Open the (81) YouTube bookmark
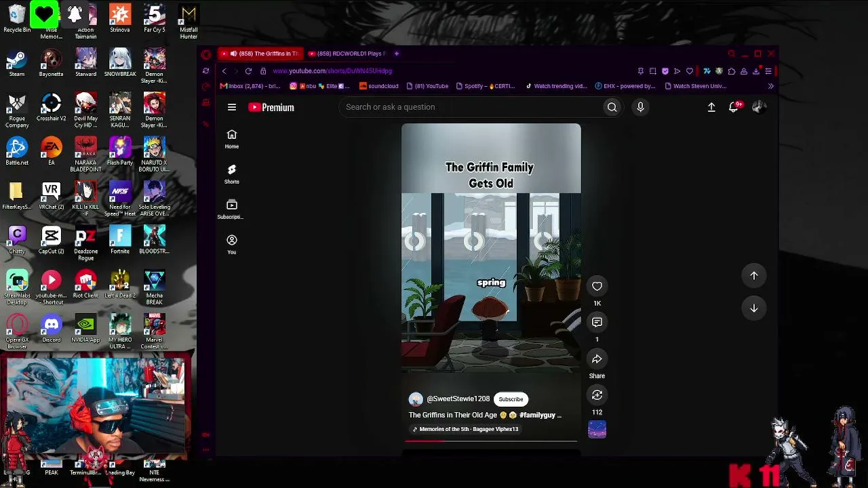The width and height of the screenshot is (868, 488). [x=427, y=86]
